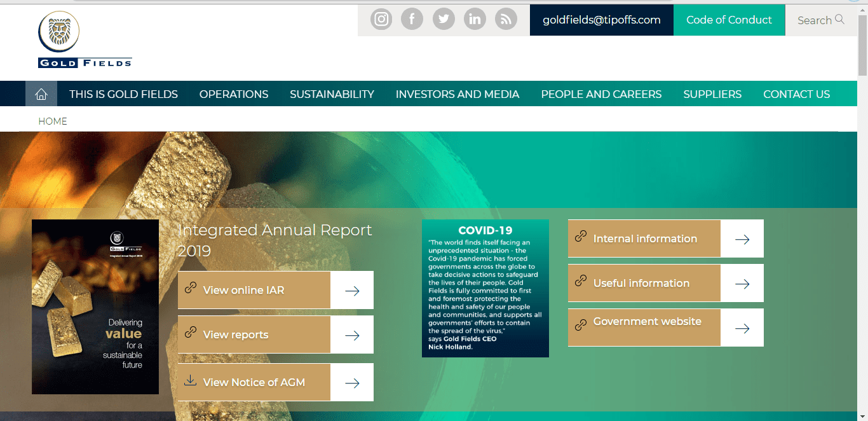
Task: Open the SUSTAINABILITY menu
Action: (332, 94)
